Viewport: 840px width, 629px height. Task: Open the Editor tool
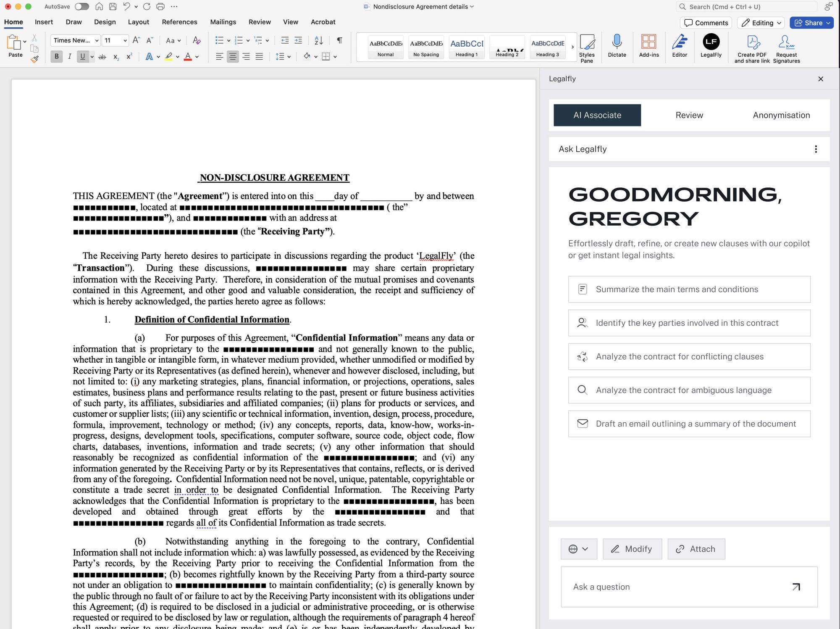(x=679, y=42)
